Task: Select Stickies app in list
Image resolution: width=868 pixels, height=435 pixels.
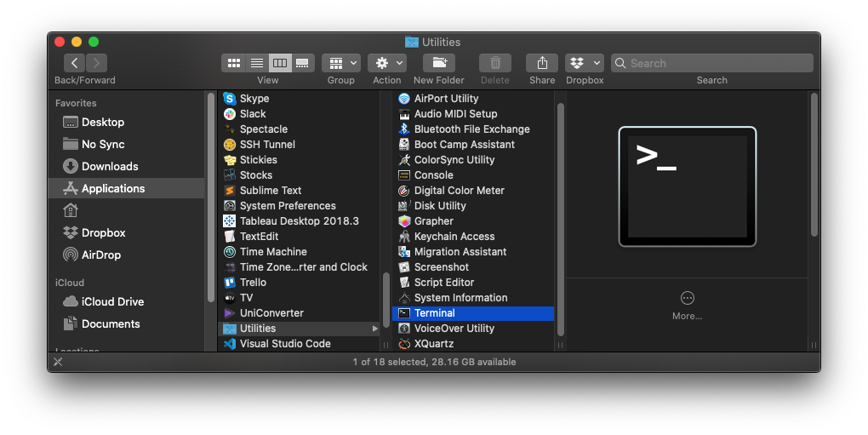Action: click(x=300, y=160)
